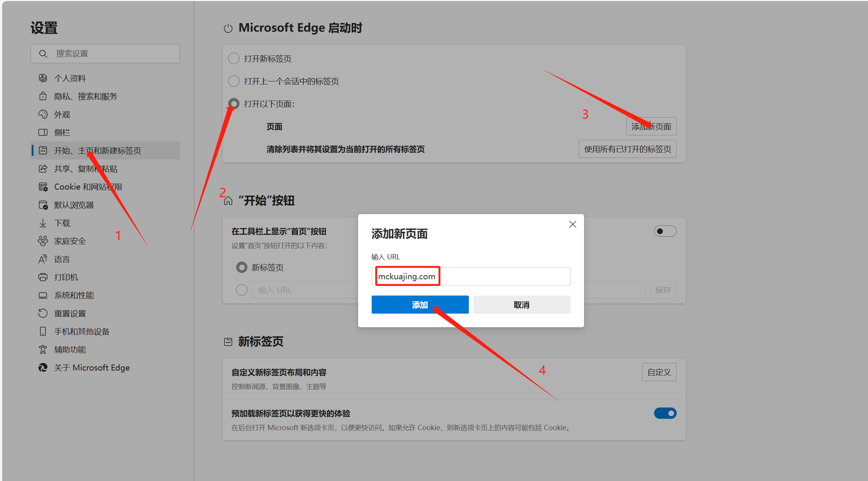This screenshot has width=868, height=481.
Task: Click the tab icon next to 新标签页 heading
Action: pyautogui.click(x=228, y=342)
